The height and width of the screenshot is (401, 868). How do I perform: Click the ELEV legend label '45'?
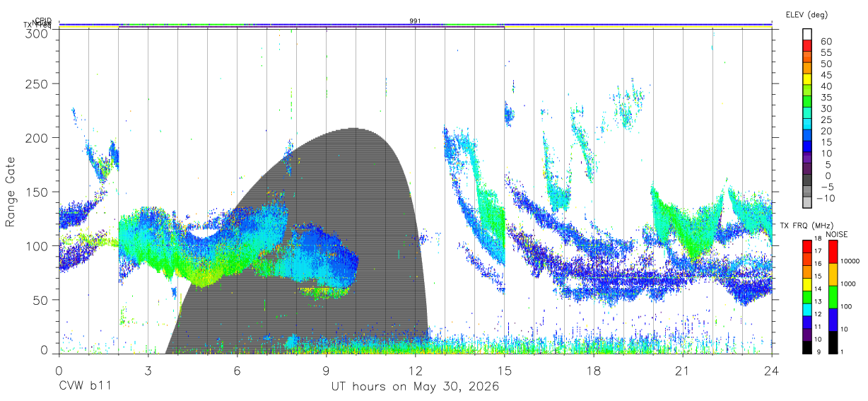pyautogui.click(x=826, y=75)
